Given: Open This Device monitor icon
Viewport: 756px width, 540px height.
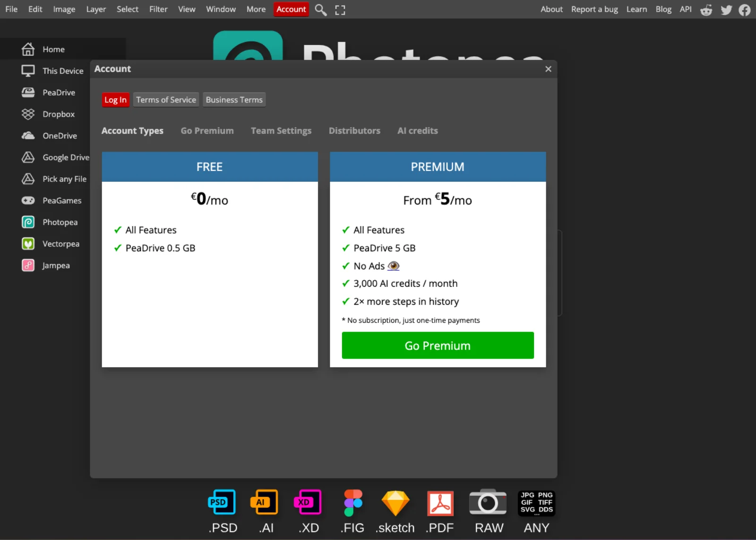Looking at the screenshot, I should (28, 71).
